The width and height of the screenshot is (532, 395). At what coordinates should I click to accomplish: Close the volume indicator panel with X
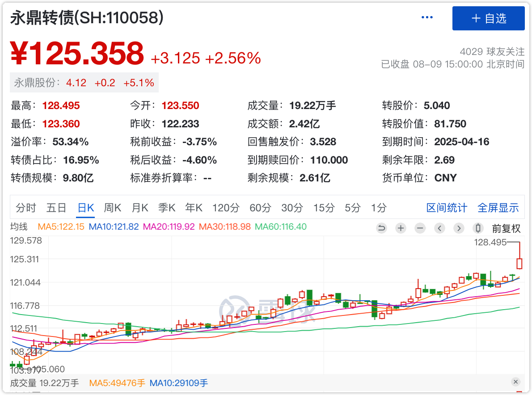pos(515,382)
